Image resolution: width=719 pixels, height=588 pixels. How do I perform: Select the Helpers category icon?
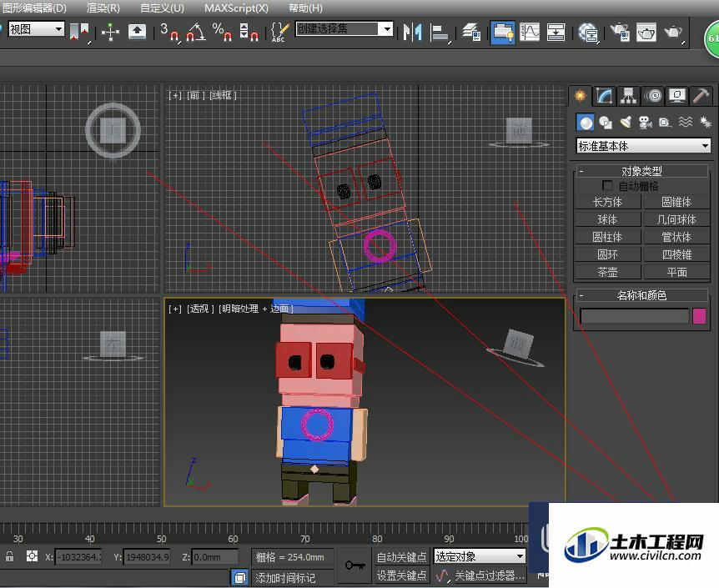click(665, 122)
